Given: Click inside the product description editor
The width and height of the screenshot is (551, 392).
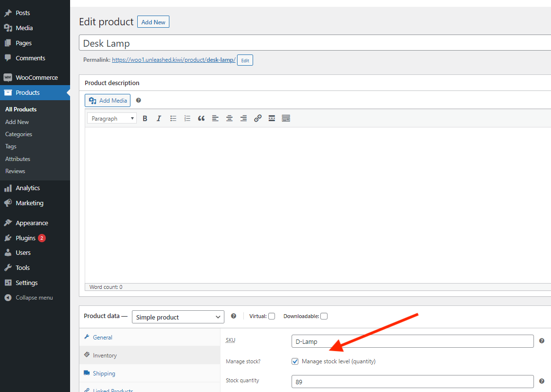Looking at the screenshot, I should coord(318,205).
